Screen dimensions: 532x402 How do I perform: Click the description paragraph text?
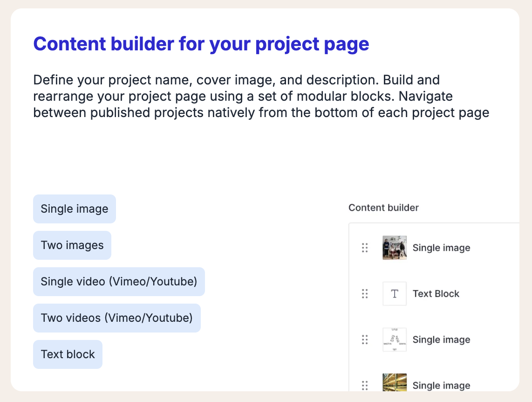[x=261, y=97]
